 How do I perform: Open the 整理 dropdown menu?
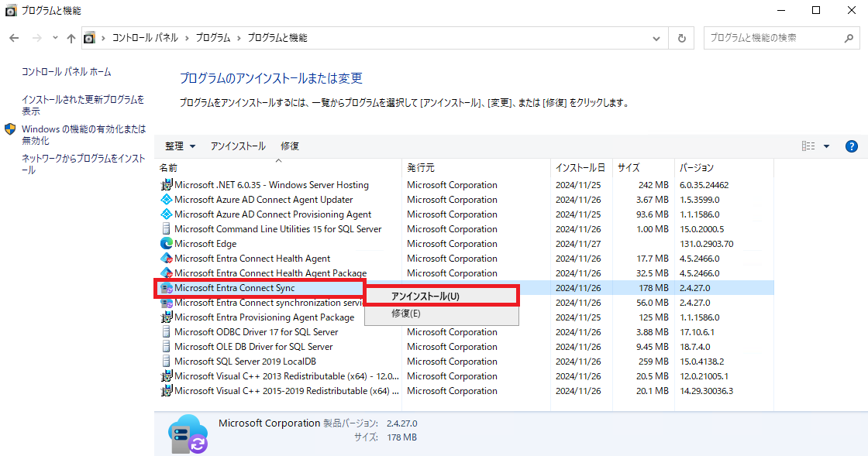click(x=180, y=146)
